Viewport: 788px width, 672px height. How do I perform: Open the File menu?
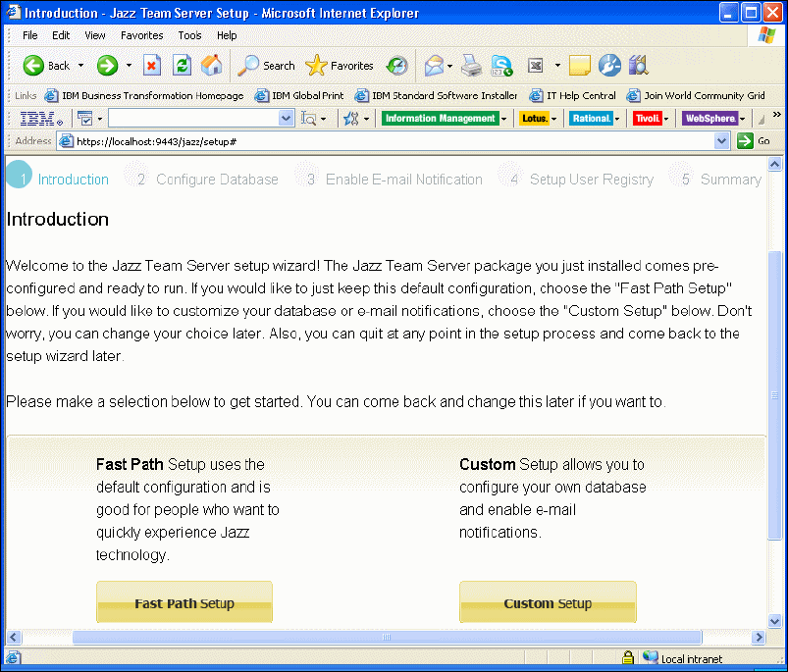click(x=30, y=35)
